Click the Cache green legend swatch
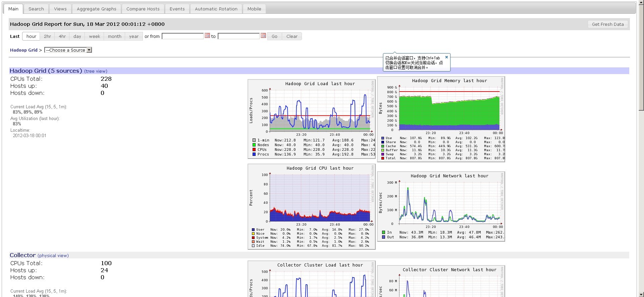Image resolution: width=644 pixels, height=297 pixels. (383, 146)
